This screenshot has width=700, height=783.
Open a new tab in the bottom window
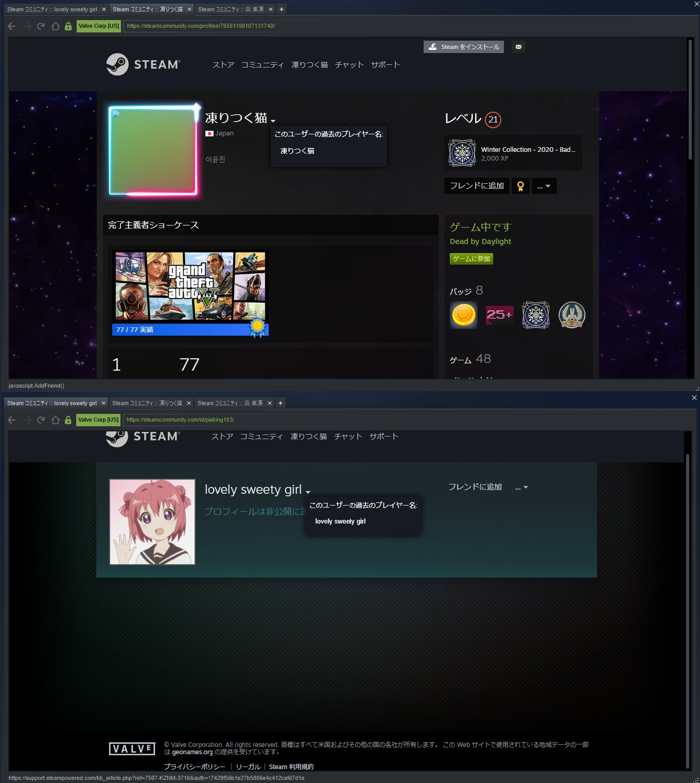coord(281,403)
